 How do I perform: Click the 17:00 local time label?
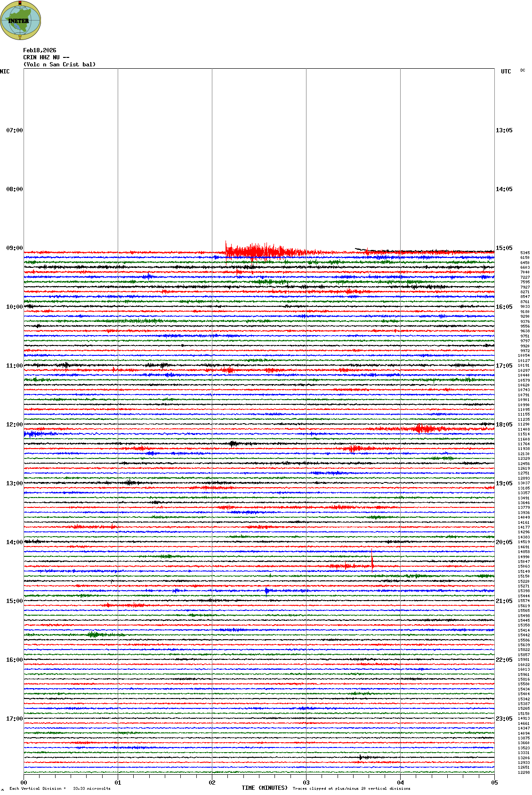click(14, 719)
